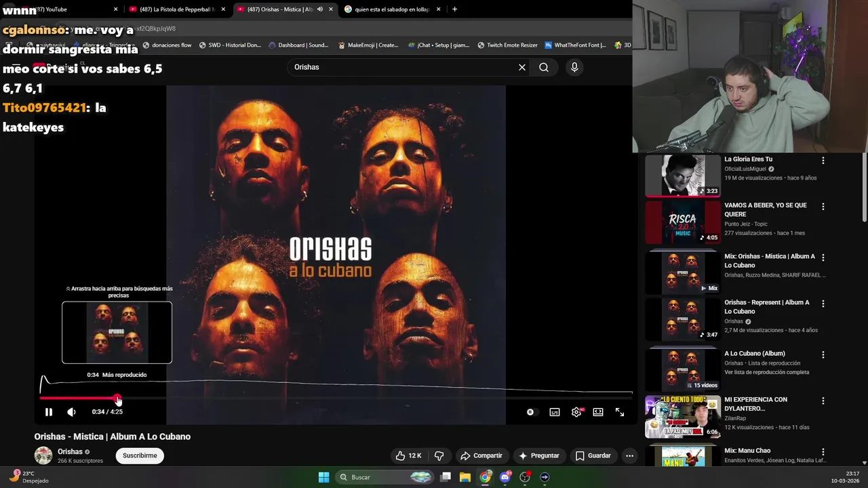Viewport: 868px width, 488px height.
Task: Toggle subtitles in the video player
Action: 555,412
